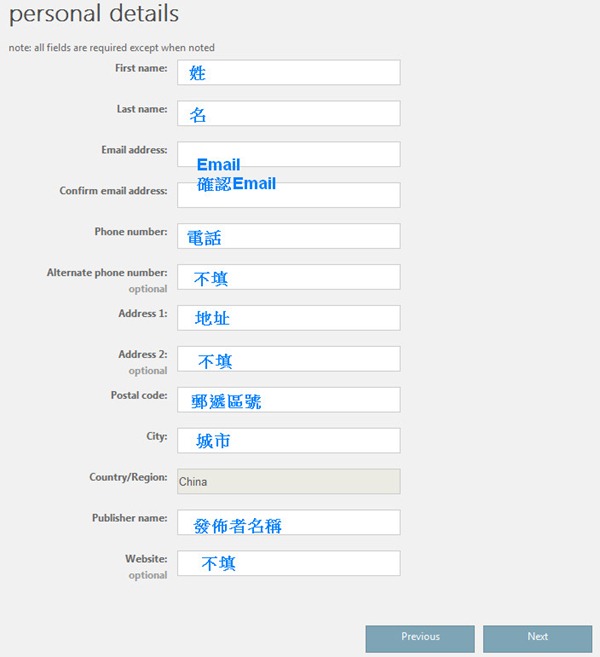The height and width of the screenshot is (657, 600).
Task: Click the 'personal details' heading text
Action: [x=94, y=14]
